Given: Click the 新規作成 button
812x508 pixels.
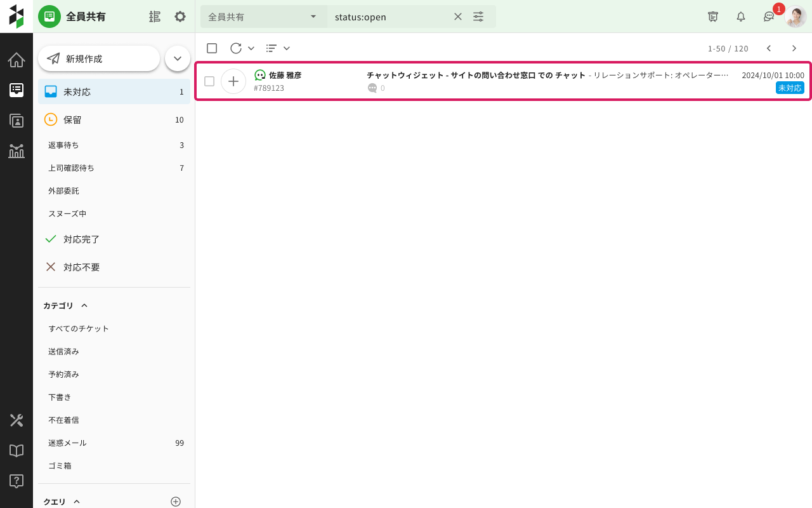Looking at the screenshot, I should coord(99,58).
